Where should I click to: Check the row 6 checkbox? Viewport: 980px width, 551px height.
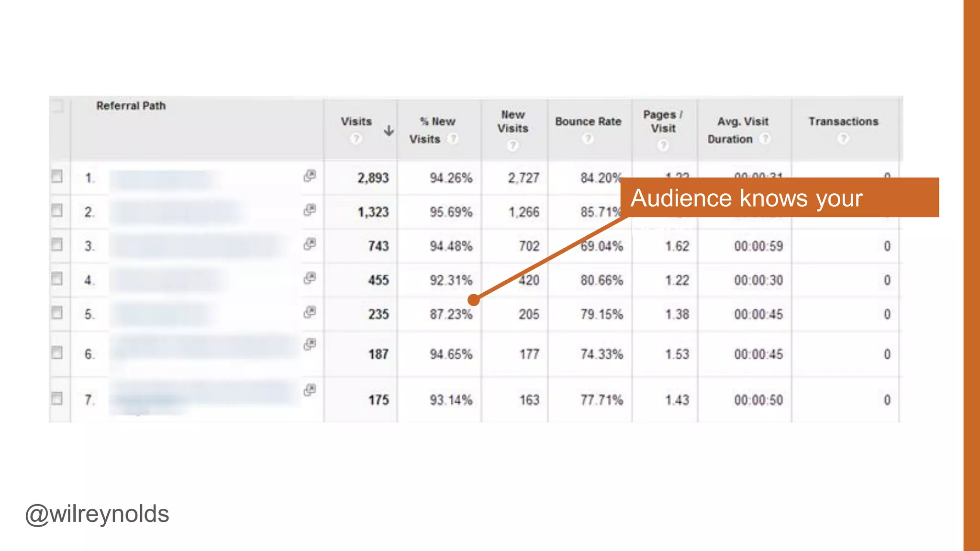pyautogui.click(x=57, y=353)
